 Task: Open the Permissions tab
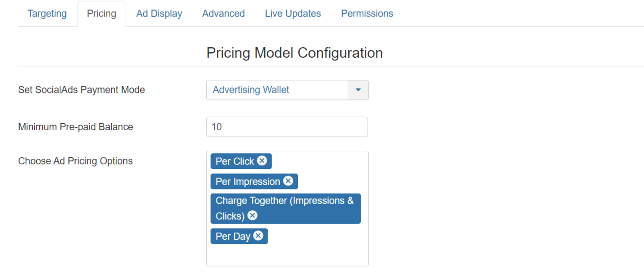pyautogui.click(x=367, y=14)
